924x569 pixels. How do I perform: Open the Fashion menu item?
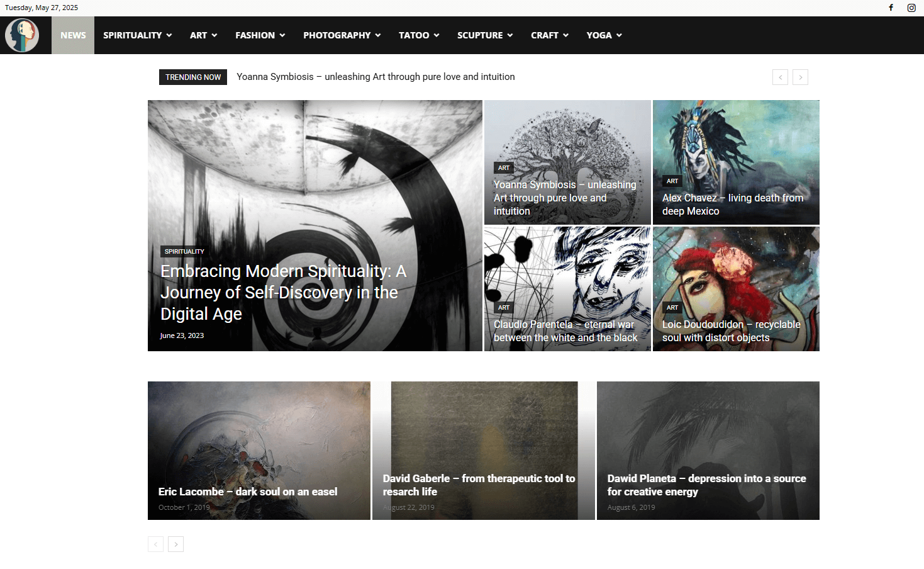pos(260,35)
